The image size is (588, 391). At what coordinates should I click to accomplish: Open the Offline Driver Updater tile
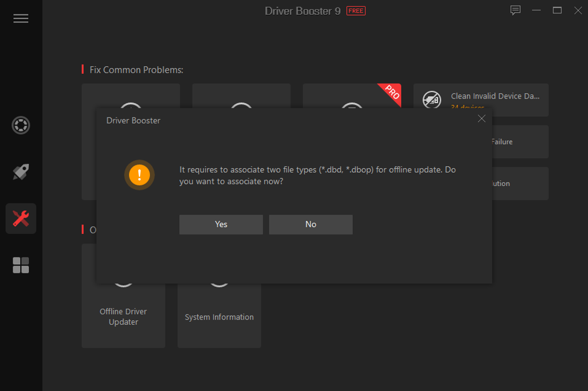pos(123,316)
